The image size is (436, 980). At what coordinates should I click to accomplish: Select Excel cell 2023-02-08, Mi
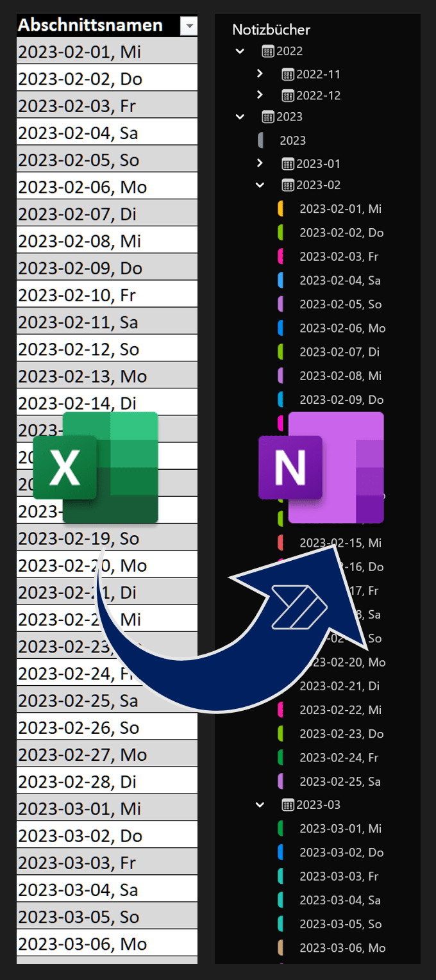(x=107, y=240)
